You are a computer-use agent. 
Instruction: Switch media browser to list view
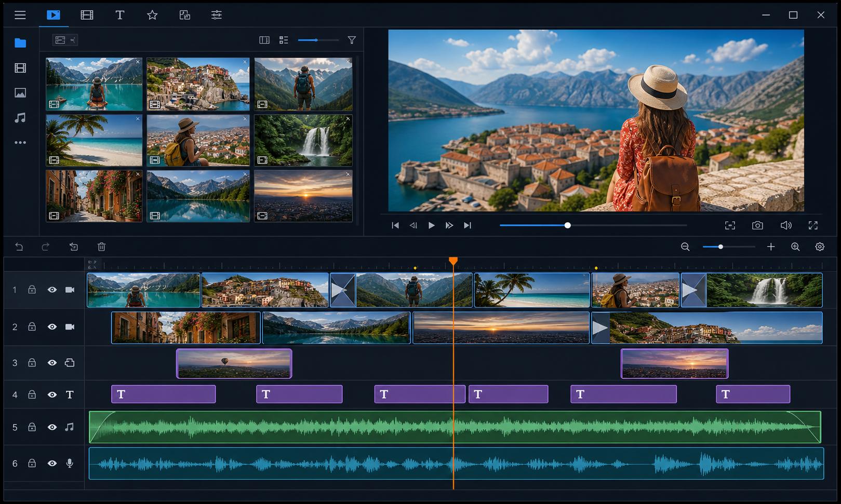284,40
